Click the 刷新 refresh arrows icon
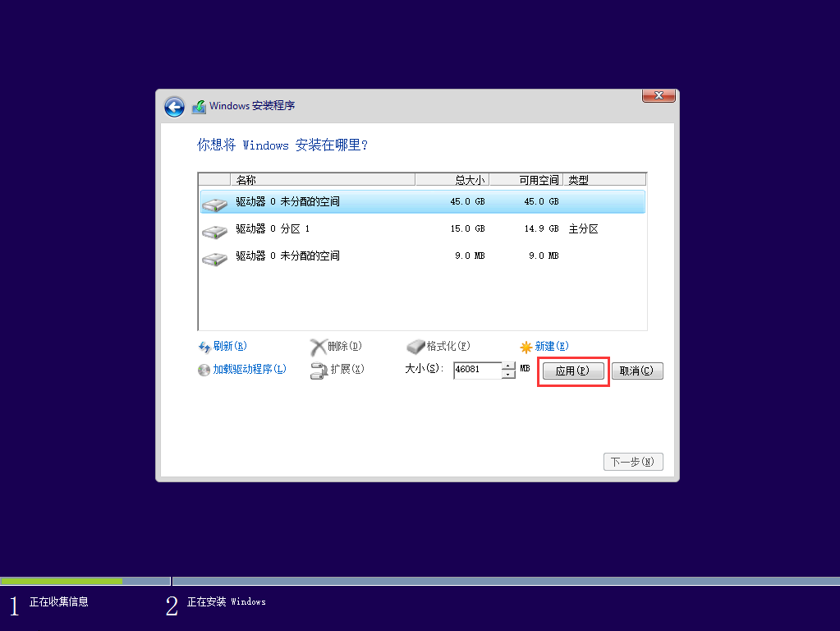 pos(204,348)
